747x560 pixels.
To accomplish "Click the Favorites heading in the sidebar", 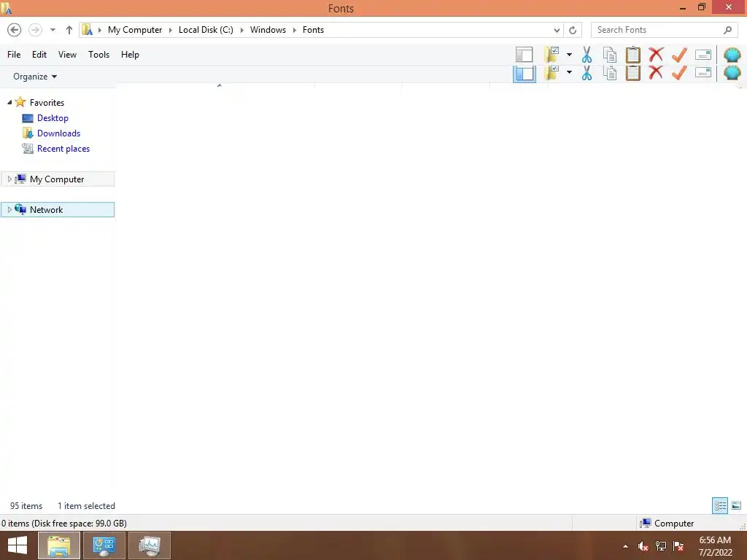I will click(x=47, y=102).
